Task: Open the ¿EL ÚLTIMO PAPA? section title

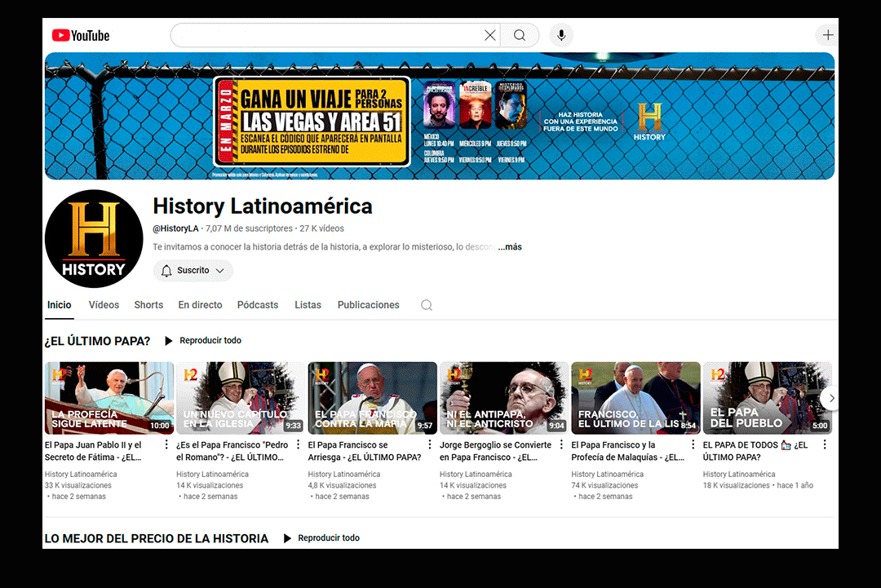Action: [x=97, y=341]
